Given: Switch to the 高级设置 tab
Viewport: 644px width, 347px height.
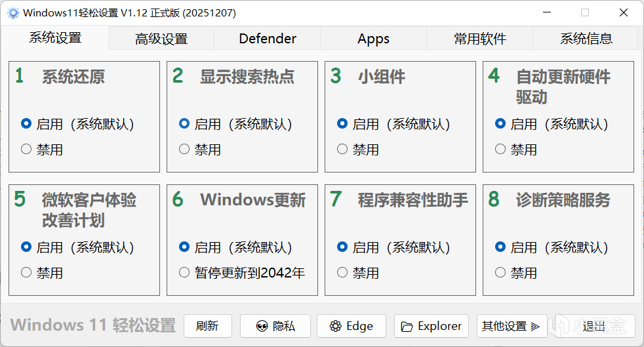Looking at the screenshot, I should click(x=161, y=39).
